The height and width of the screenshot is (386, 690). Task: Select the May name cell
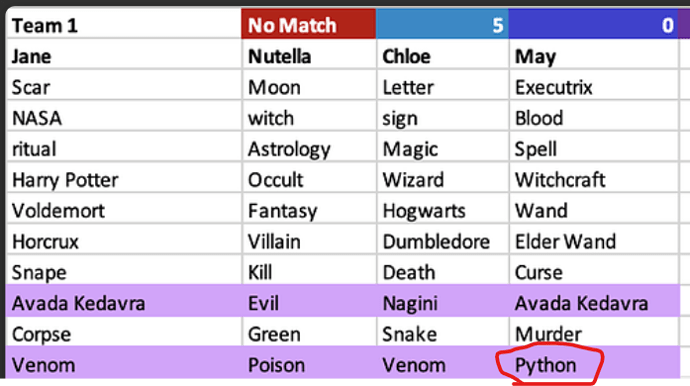[593, 54]
